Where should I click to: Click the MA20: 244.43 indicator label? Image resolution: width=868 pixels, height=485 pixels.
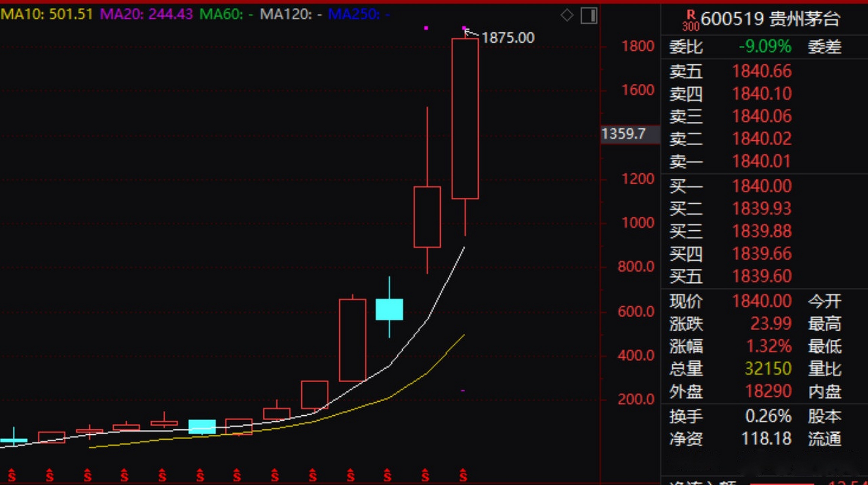[x=146, y=14]
